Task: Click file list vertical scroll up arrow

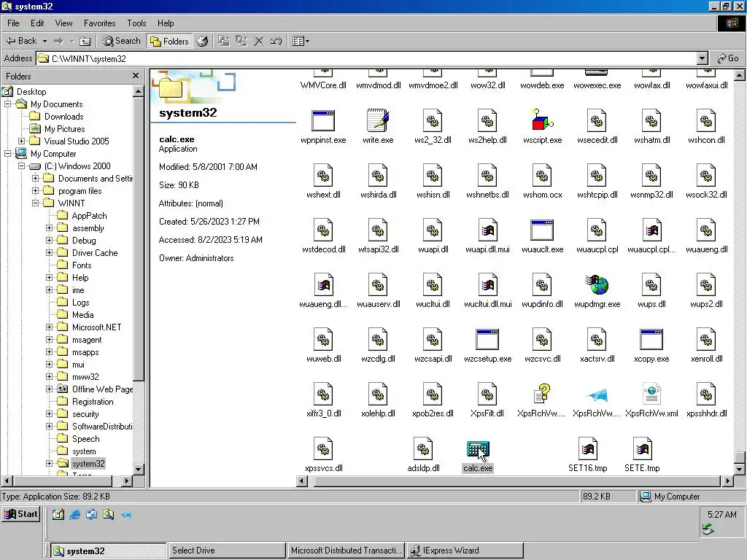Action: click(x=740, y=75)
